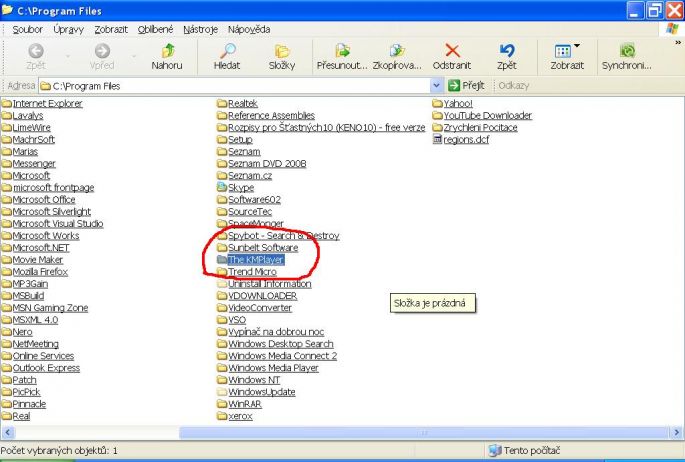Select the VDOWNLOADER folder name
The width and height of the screenshot is (685, 462).
[263, 296]
